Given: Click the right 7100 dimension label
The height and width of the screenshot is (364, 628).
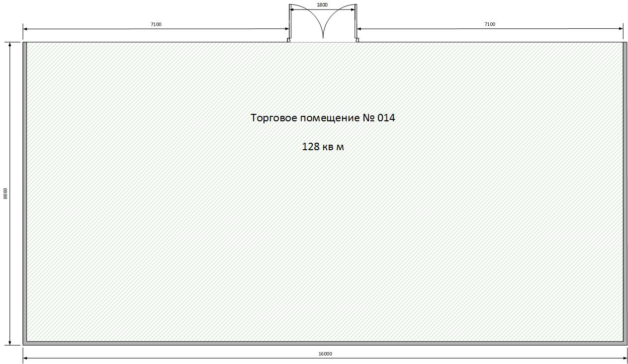Looking at the screenshot, I should (x=490, y=24).
